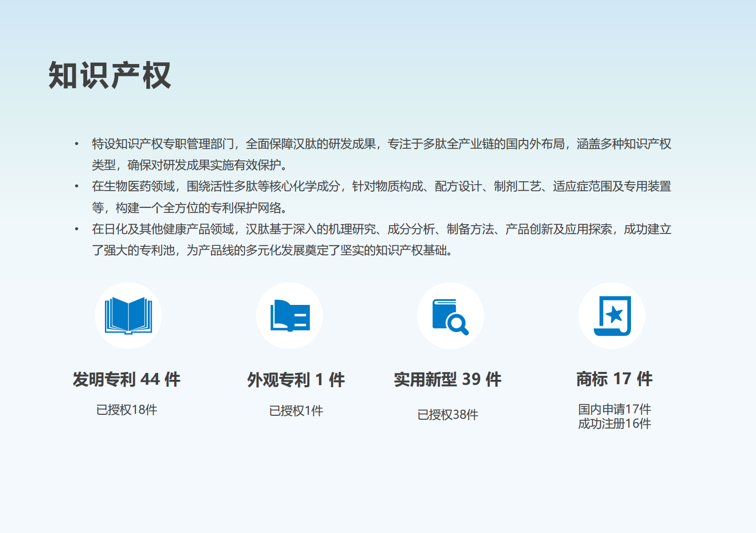
Task: Click the open book icon above 发明专利
Action: (x=128, y=315)
